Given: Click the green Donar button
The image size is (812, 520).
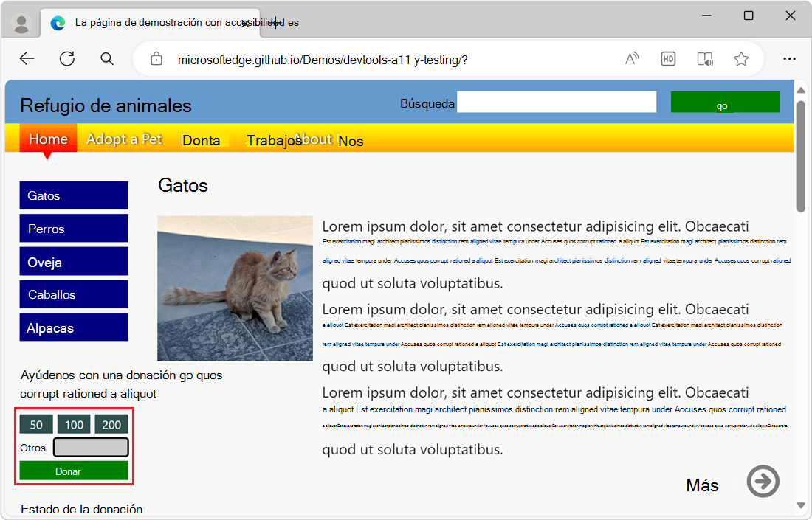Looking at the screenshot, I should tap(74, 471).
